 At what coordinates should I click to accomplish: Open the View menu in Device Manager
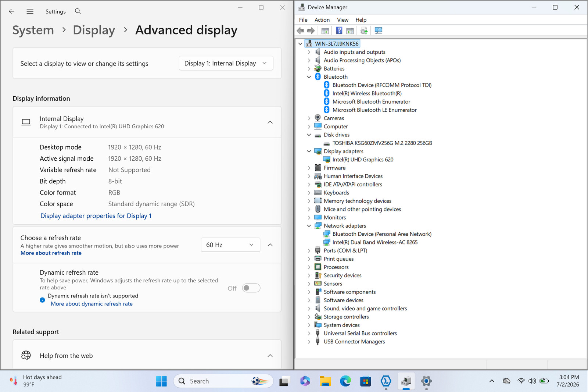click(343, 20)
